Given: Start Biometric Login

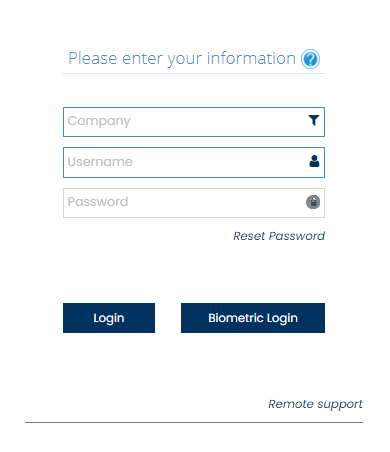Looking at the screenshot, I should click(253, 318).
